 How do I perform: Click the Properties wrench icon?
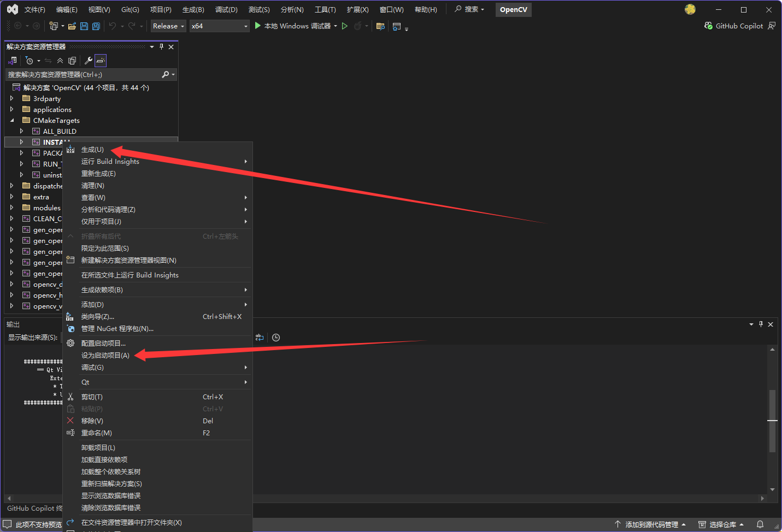89,61
